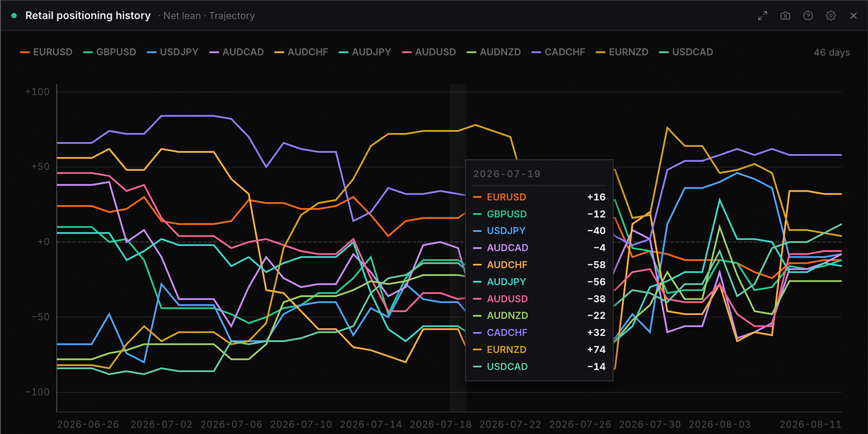868x434 pixels.
Task: Toggle CADCHF series in legend
Action: coord(558,52)
